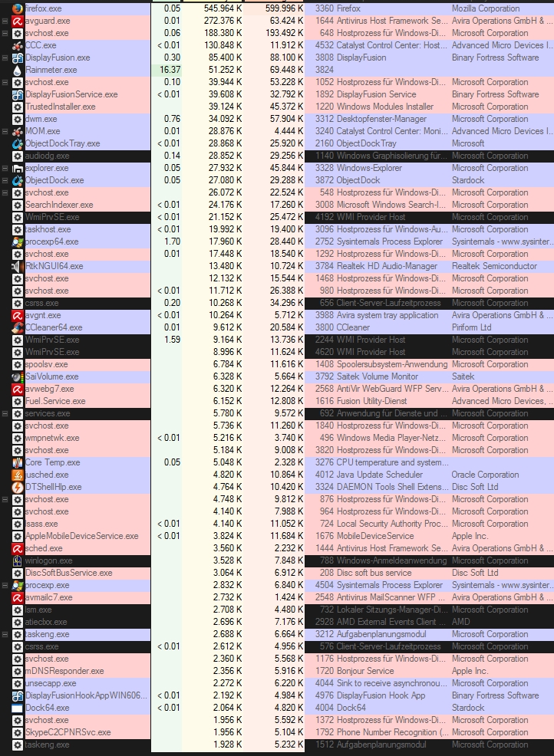
Task: Click the icon beside DisplayFusionService.exe
Action: (x=18, y=94)
